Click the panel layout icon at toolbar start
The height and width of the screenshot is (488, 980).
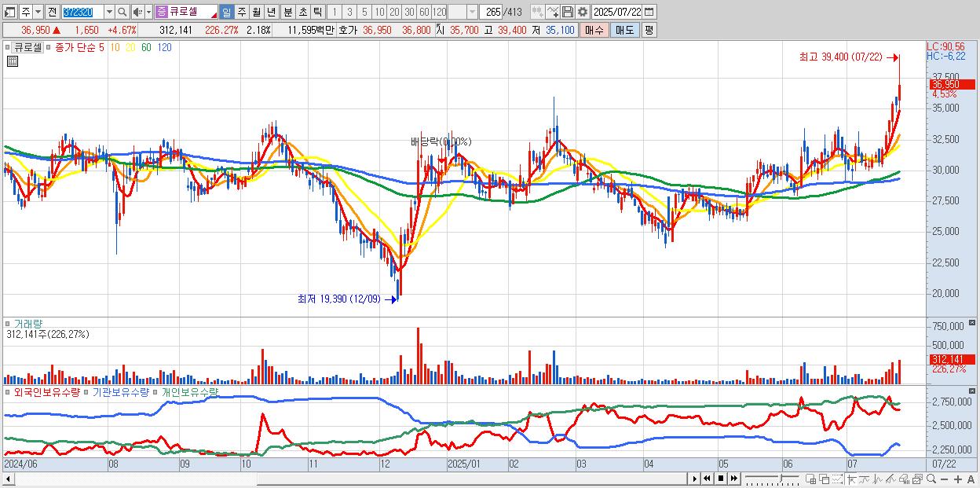9,12
